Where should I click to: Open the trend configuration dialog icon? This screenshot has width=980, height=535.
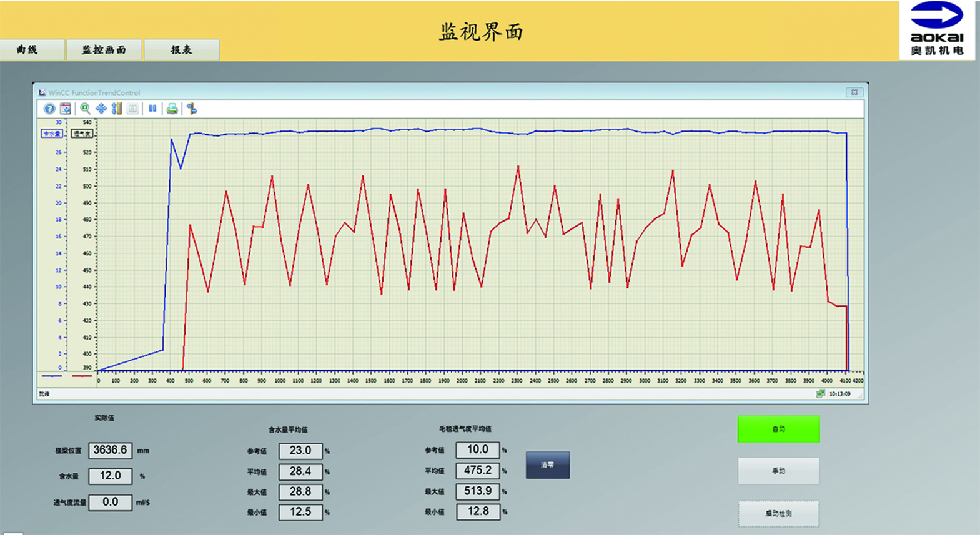click(65, 109)
